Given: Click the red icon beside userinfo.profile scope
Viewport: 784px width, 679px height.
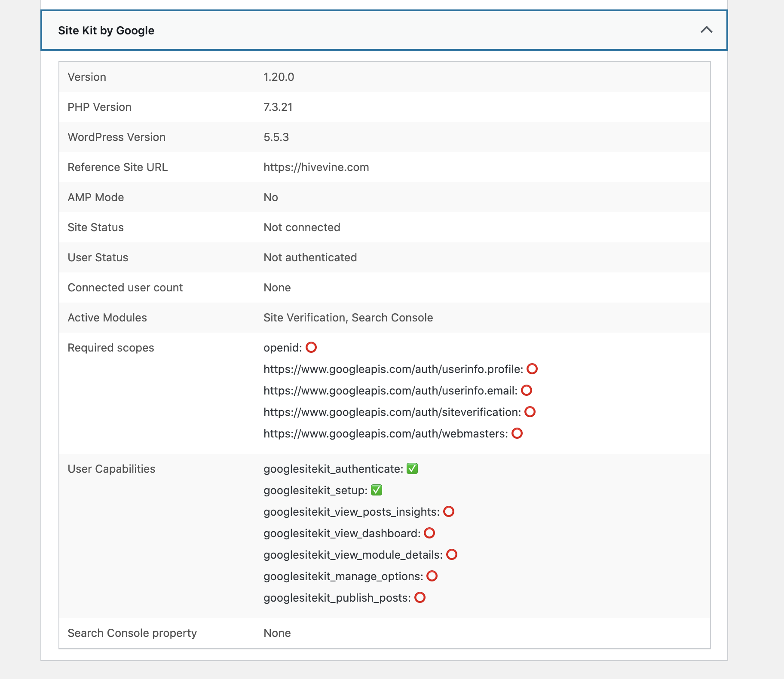Looking at the screenshot, I should [532, 369].
